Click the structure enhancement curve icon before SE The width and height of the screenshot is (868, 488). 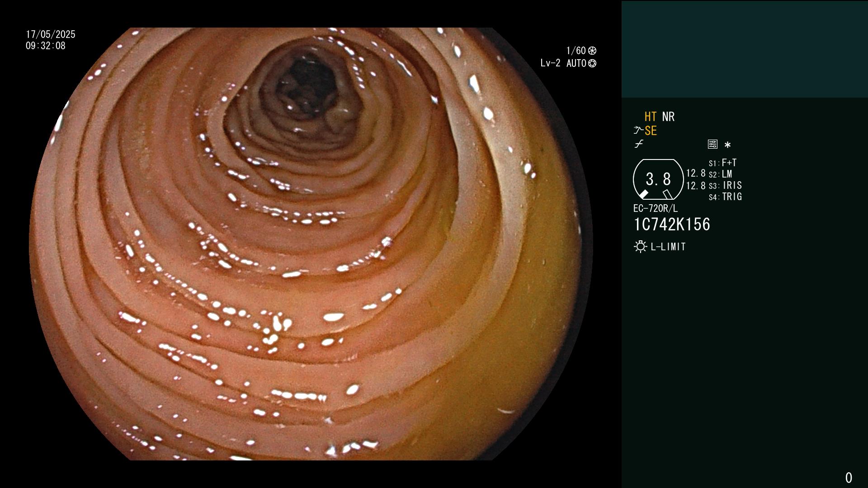pyautogui.click(x=638, y=131)
